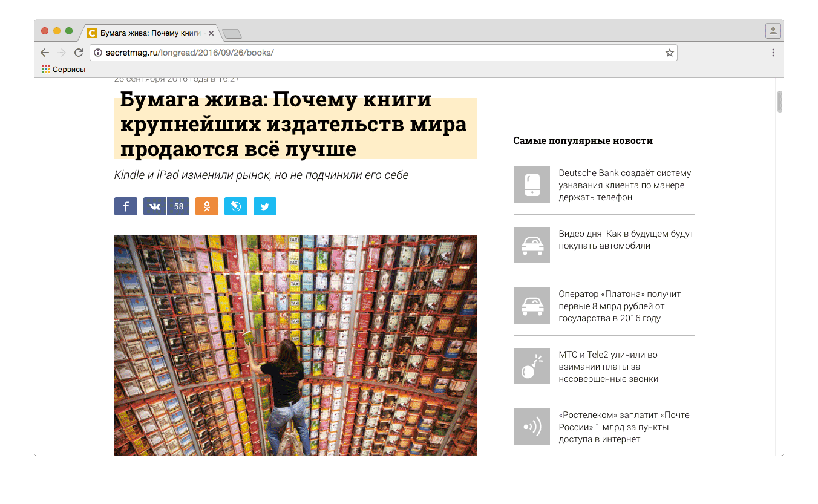
Task: Go back to previous page
Action: click(x=45, y=53)
